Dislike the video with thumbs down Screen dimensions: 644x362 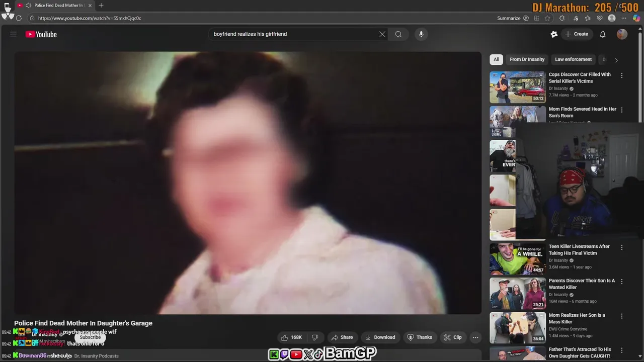tap(315, 337)
